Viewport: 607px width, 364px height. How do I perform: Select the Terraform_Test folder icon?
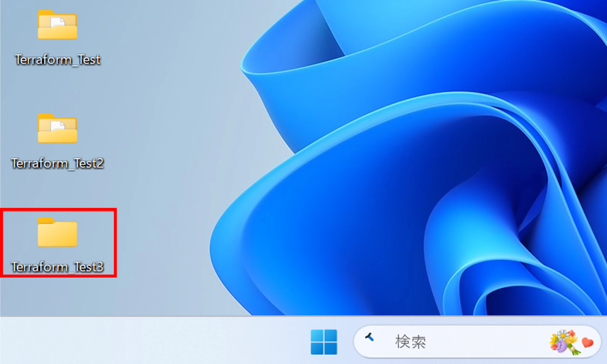[x=57, y=25]
